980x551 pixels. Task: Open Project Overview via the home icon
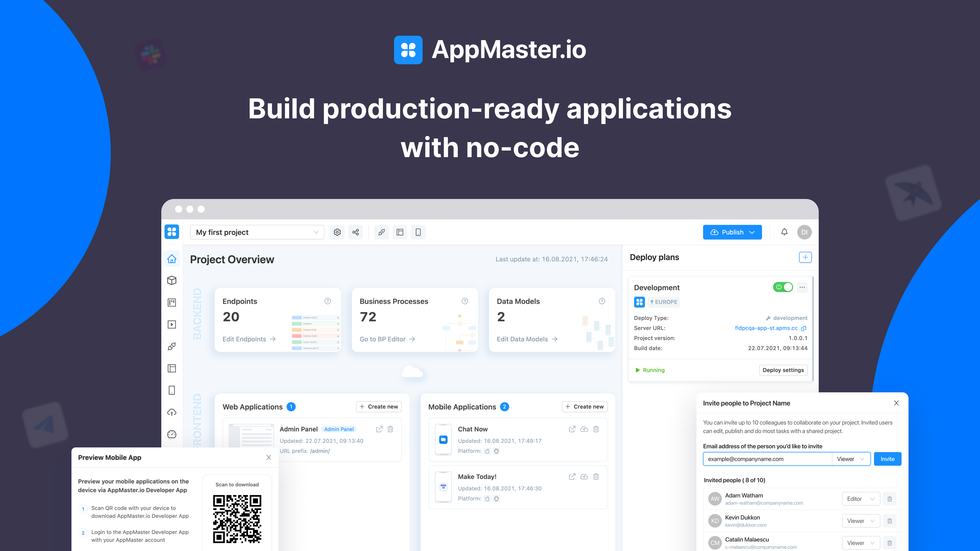click(x=171, y=259)
